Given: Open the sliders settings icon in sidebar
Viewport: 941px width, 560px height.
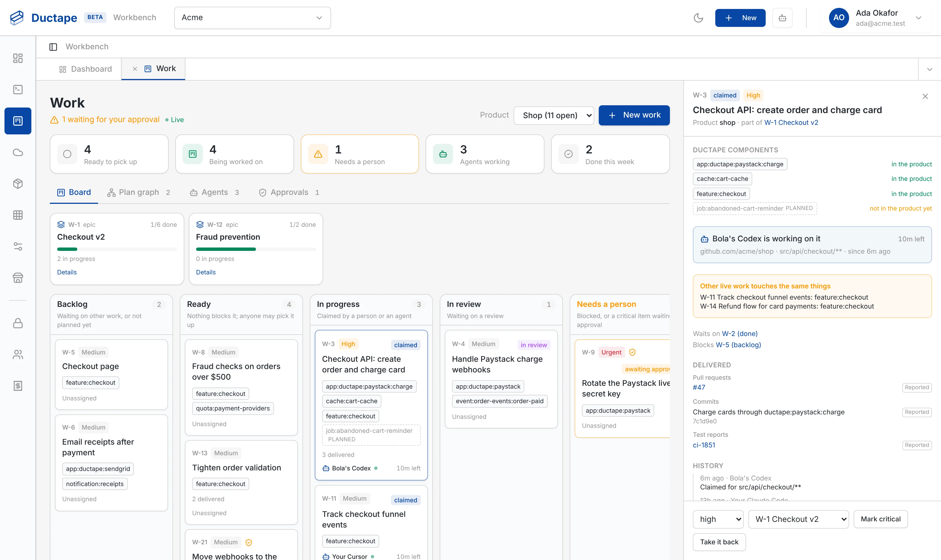Looking at the screenshot, I should click(x=18, y=246).
